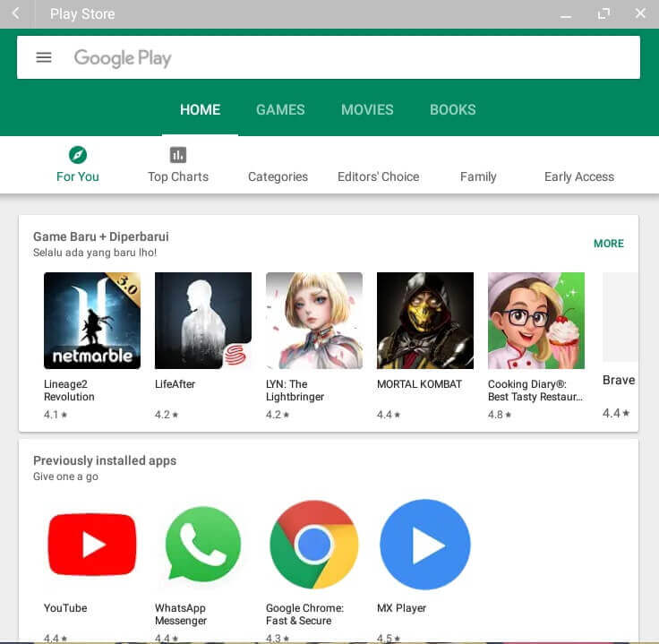The width and height of the screenshot is (659, 644).
Task: Open the LifeAfter game icon
Action: 203,321
